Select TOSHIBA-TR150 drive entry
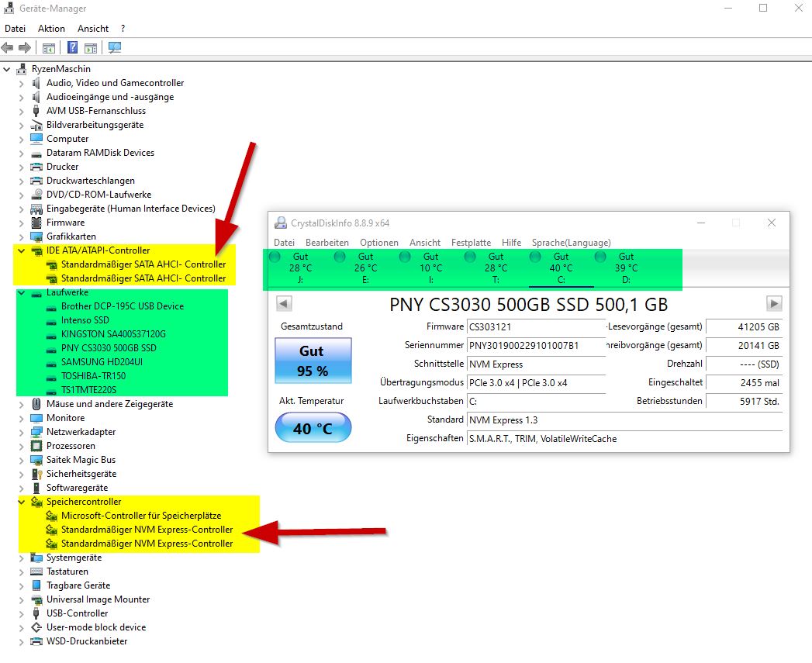 [93, 376]
